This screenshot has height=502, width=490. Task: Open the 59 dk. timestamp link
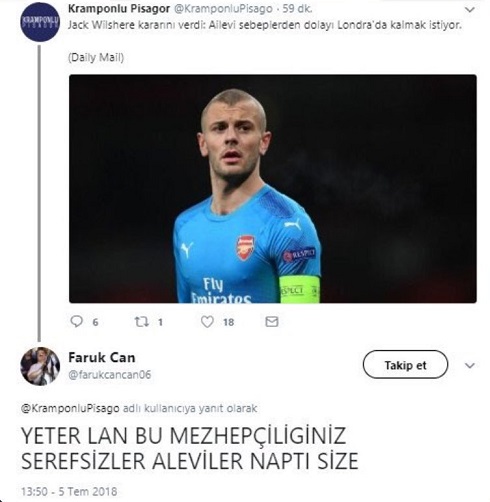297,9
